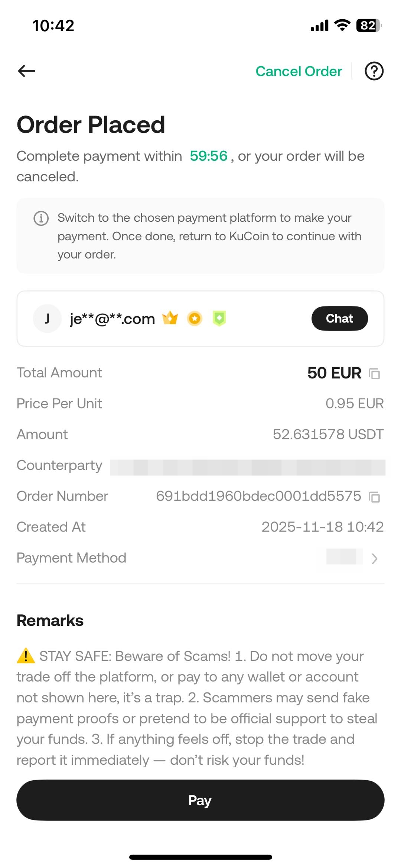Tap the order number text
The width and height of the screenshot is (401, 868).
click(x=258, y=496)
